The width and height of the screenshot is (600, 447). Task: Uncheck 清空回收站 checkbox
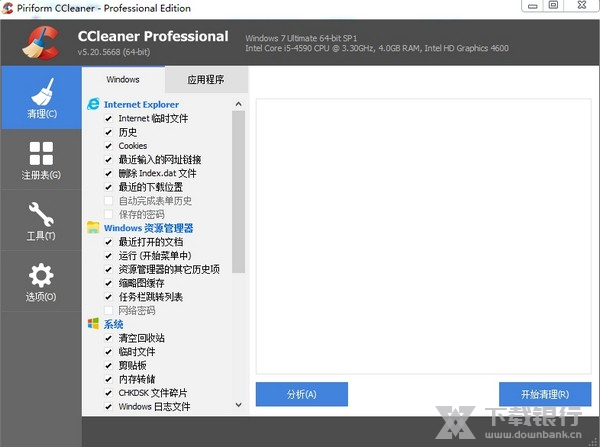(x=108, y=338)
